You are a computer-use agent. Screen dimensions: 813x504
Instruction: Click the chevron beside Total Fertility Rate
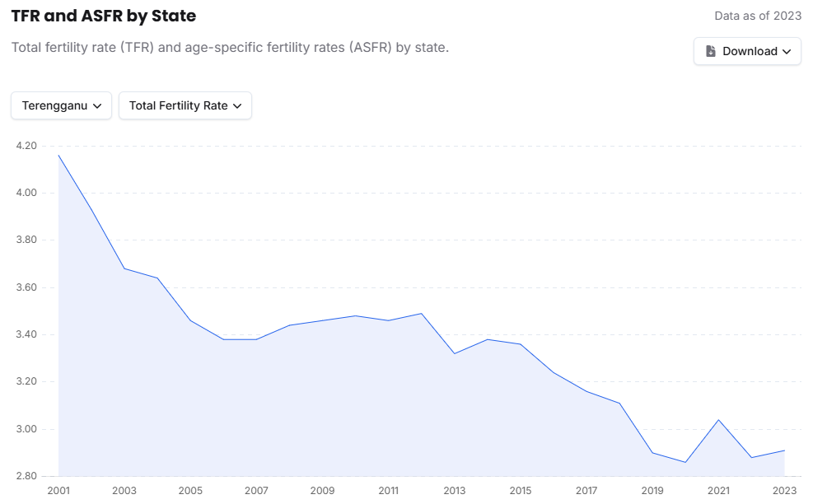pyautogui.click(x=237, y=105)
